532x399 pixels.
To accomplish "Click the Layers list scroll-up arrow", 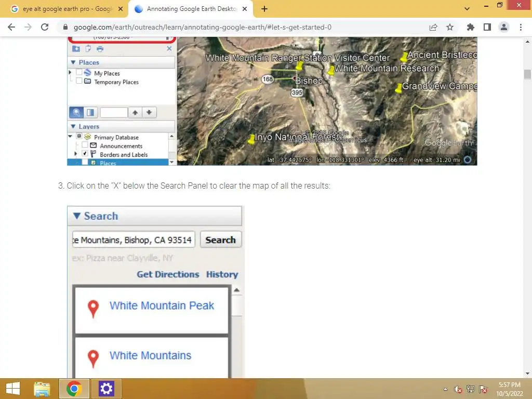I will coord(171,136).
